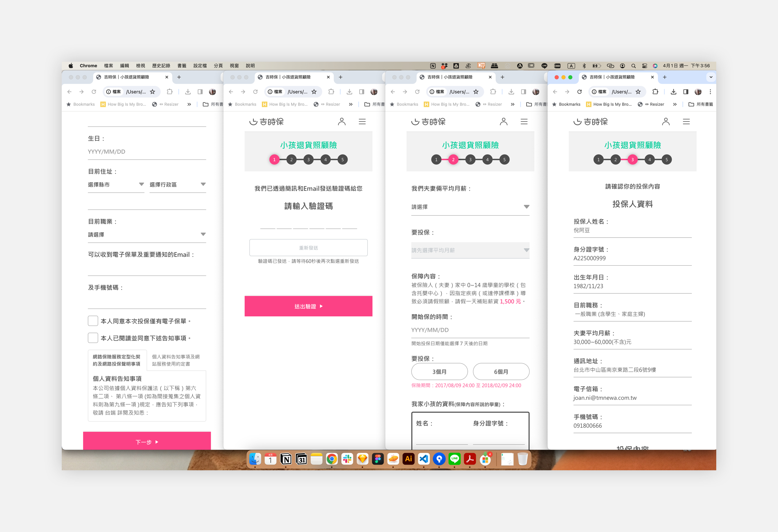Viewport: 778px width, 532px height.
Task: Select the 6個月 coverage option
Action: pyautogui.click(x=501, y=372)
